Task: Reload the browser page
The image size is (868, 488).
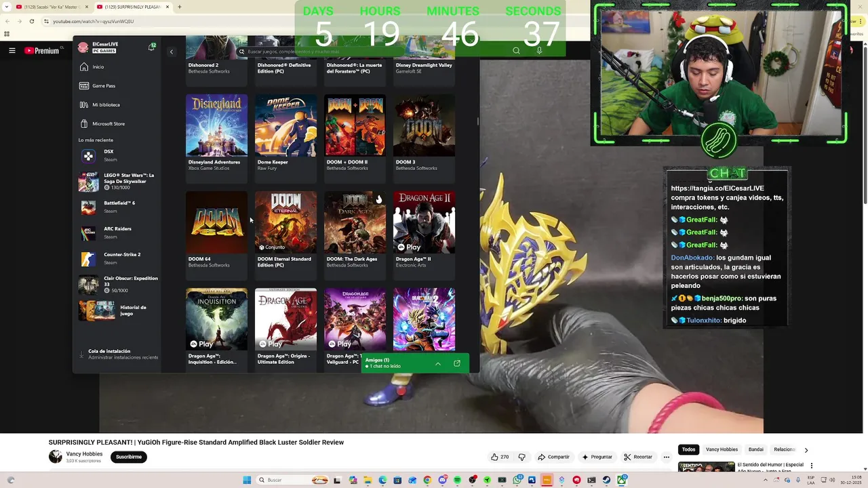Action: (31, 21)
